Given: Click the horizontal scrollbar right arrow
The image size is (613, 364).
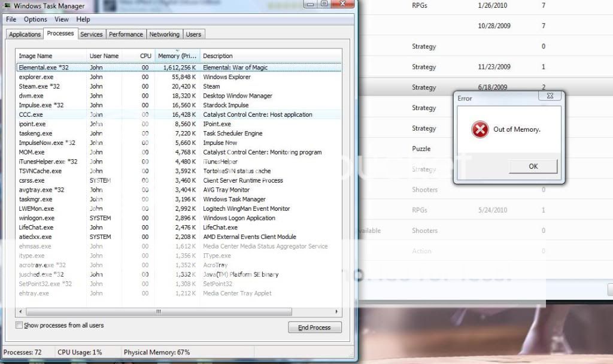Looking at the screenshot, I should coord(337,311).
